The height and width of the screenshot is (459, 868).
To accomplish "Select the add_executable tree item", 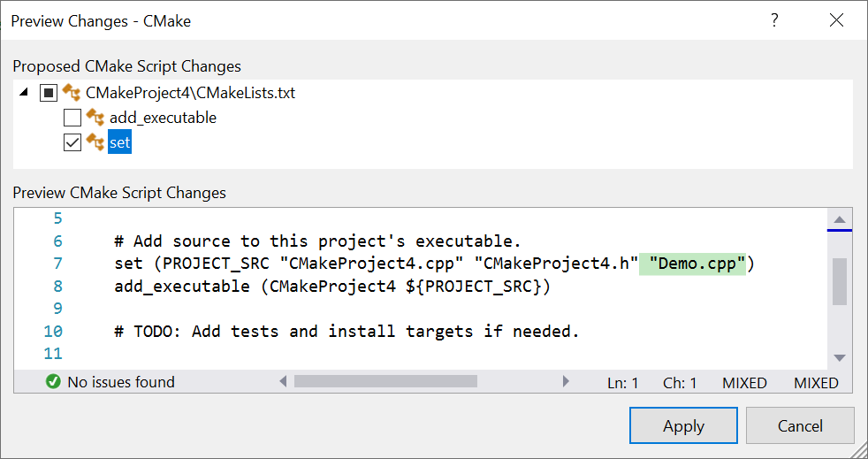I will pos(163,118).
